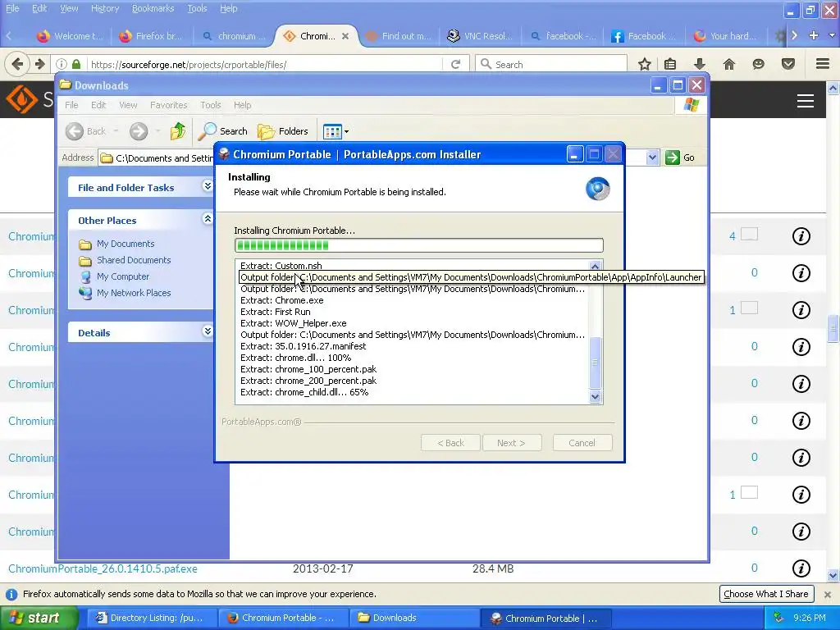Select log line chrome_child.dll... 65%

(304, 393)
